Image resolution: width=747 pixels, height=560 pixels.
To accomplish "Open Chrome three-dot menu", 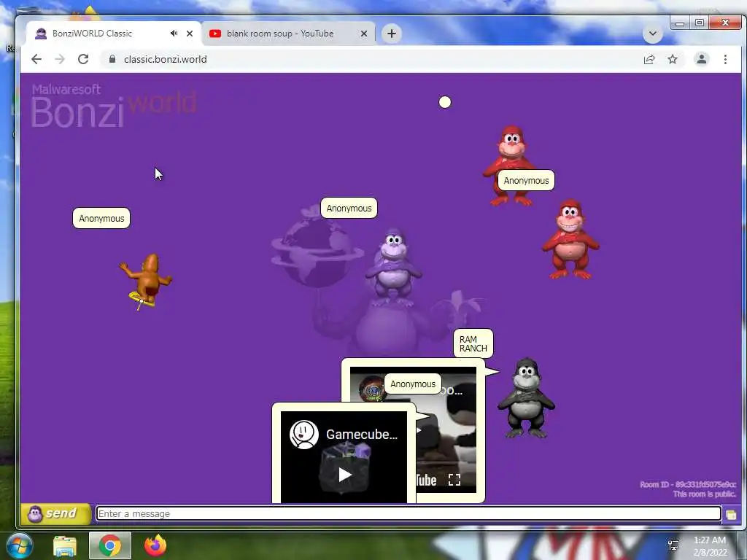I will 725,60.
